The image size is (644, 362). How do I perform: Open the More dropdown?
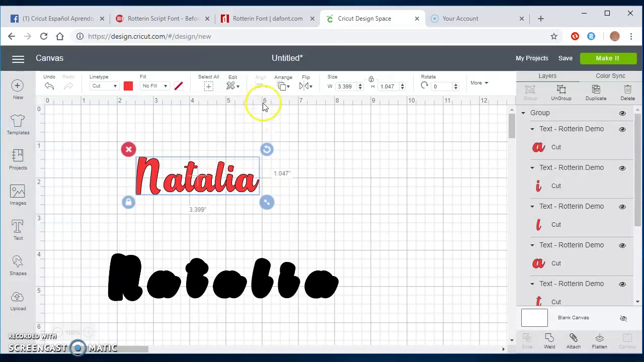479,83
